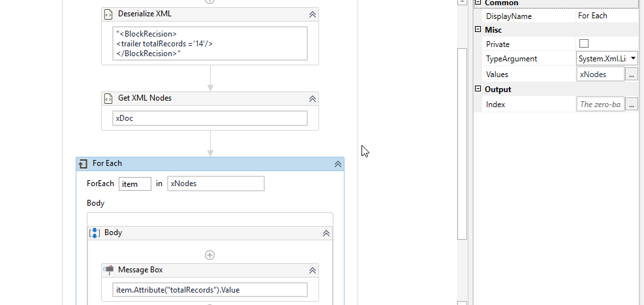Select the Deserialize XML title
This screenshot has width=644, height=305.
145,14
